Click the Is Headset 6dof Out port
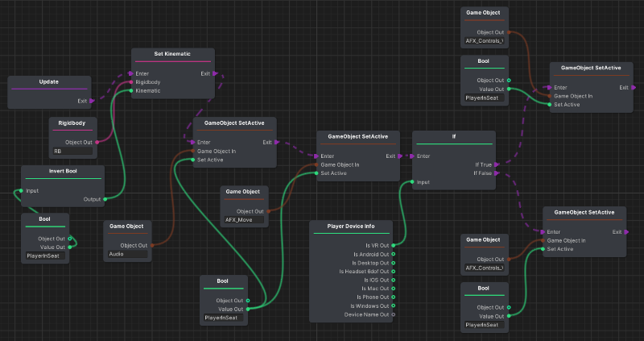 [393, 271]
